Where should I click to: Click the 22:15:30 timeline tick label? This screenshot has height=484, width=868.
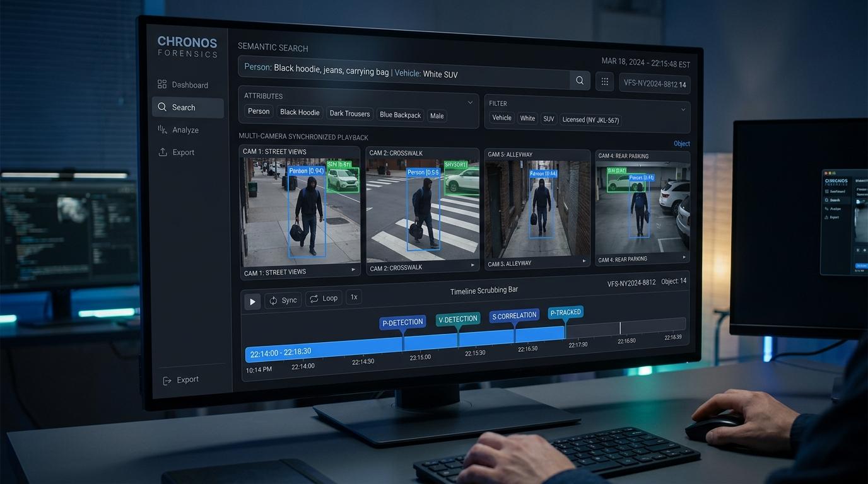475,353
